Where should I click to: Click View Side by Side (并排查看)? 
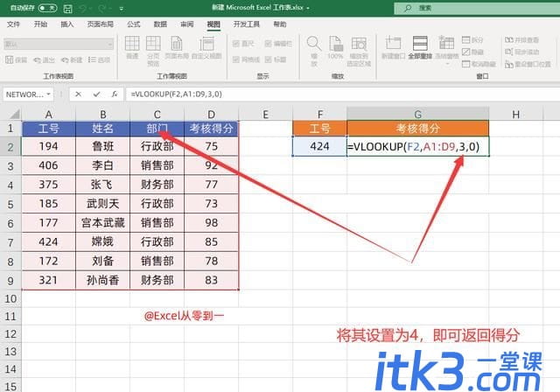click(521, 40)
